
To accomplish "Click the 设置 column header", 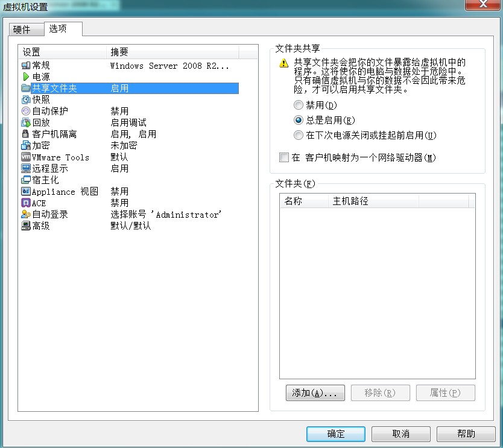I will point(62,52).
